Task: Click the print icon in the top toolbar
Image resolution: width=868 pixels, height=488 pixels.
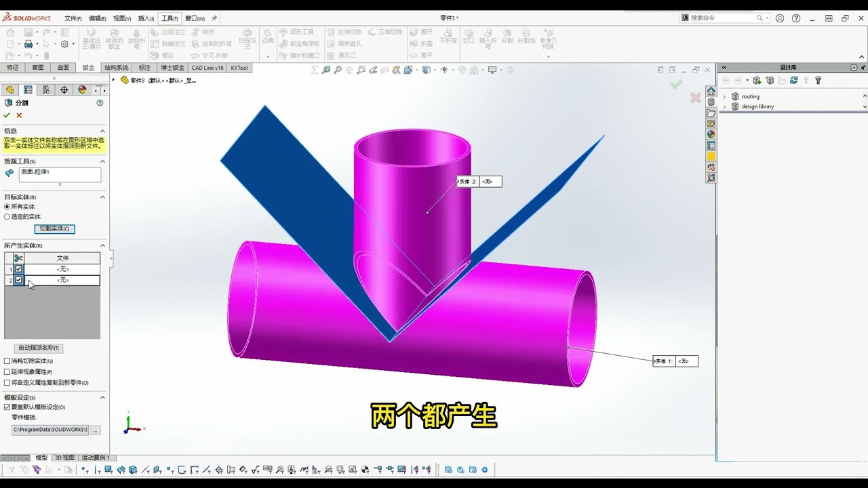Action: [28, 44]
